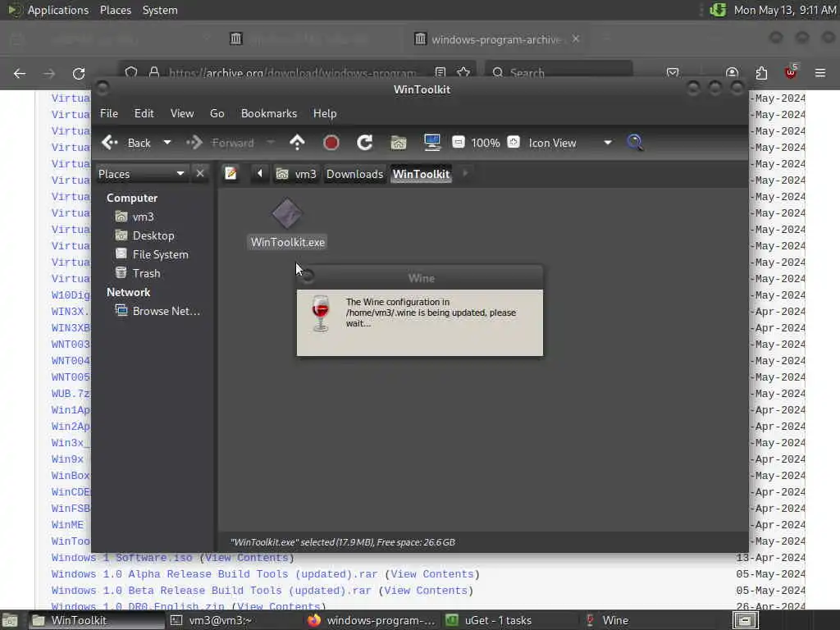840x630 pixels.
Task: Reset zoom via the 100% label
Action: point(486,143)
